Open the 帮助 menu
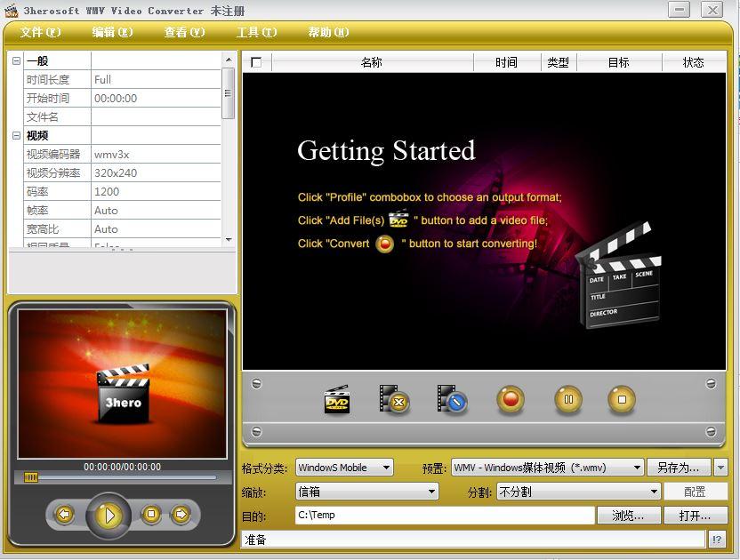This screenshot has width=740, height=560. 328,32
